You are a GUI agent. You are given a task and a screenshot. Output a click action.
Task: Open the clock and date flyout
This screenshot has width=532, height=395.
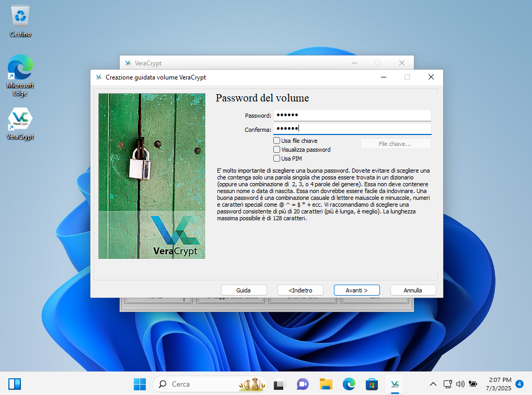[x=499, y=384]
